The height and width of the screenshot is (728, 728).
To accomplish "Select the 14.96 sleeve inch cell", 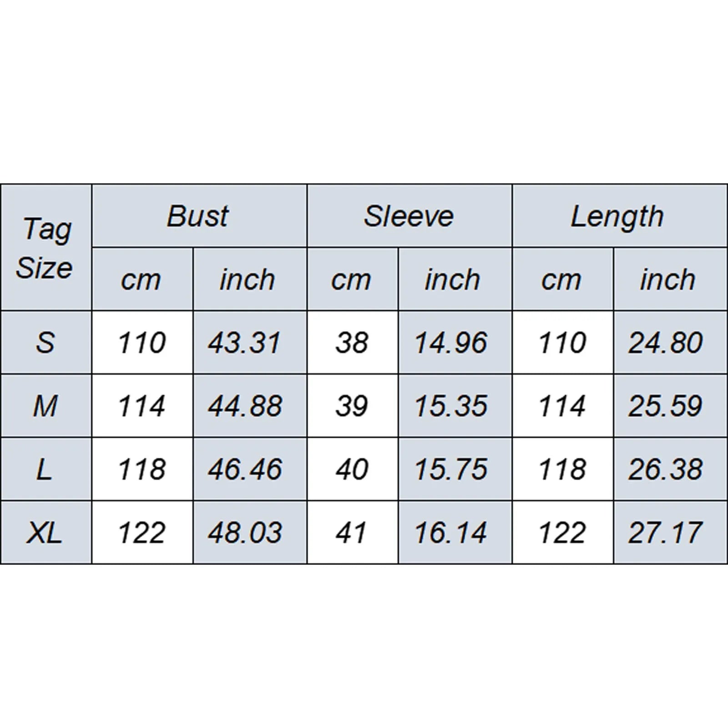I will pos(455,343).
